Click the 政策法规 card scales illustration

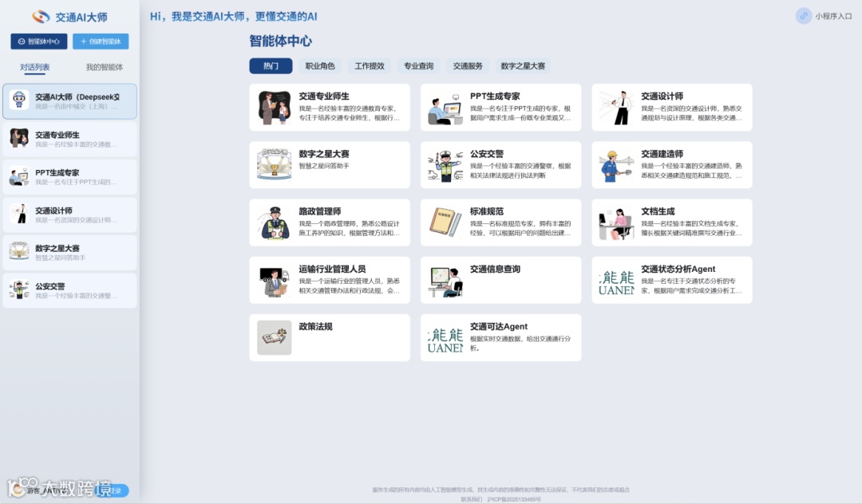[275, 337]
